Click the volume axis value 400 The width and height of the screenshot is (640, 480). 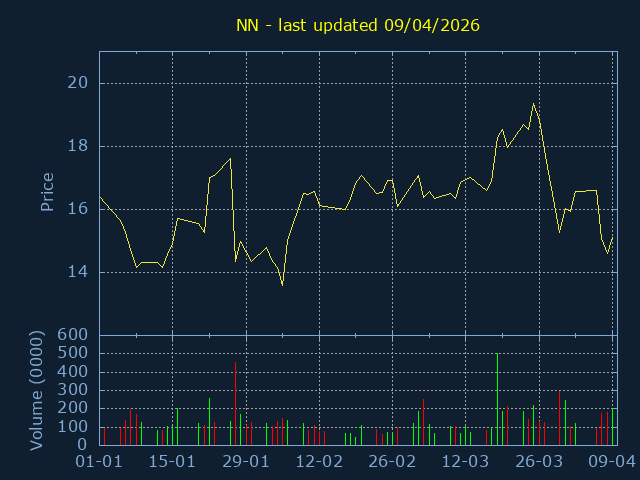coord(72,372)
